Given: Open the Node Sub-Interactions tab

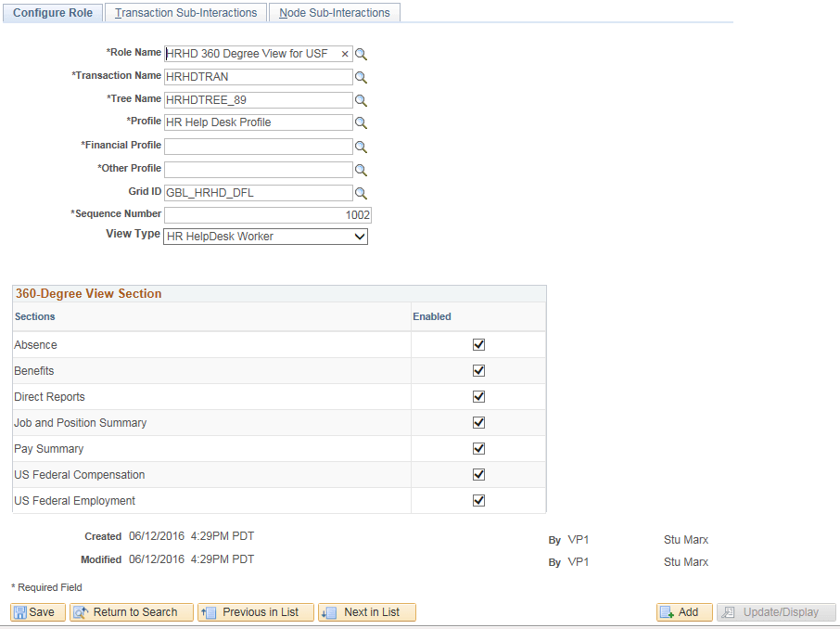Looking at the screenshot, I should [x=334, y=12].
